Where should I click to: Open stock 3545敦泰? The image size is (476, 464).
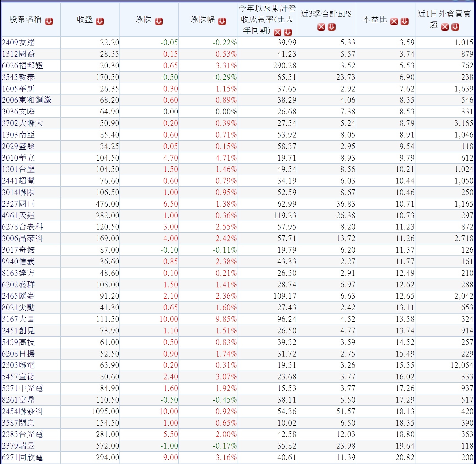click(x=18, y=77)
